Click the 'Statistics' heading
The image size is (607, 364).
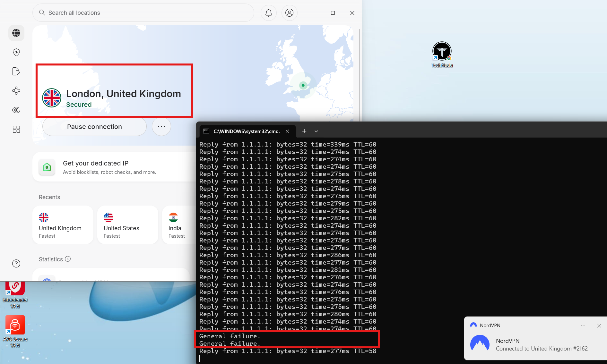tap(51, 259)
